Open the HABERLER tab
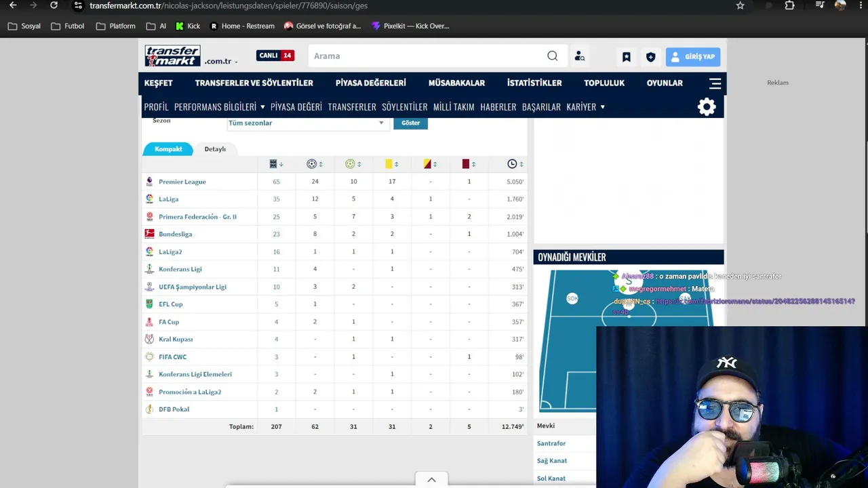The height and width of the screenshot is (488, 868). click(498, 107)
